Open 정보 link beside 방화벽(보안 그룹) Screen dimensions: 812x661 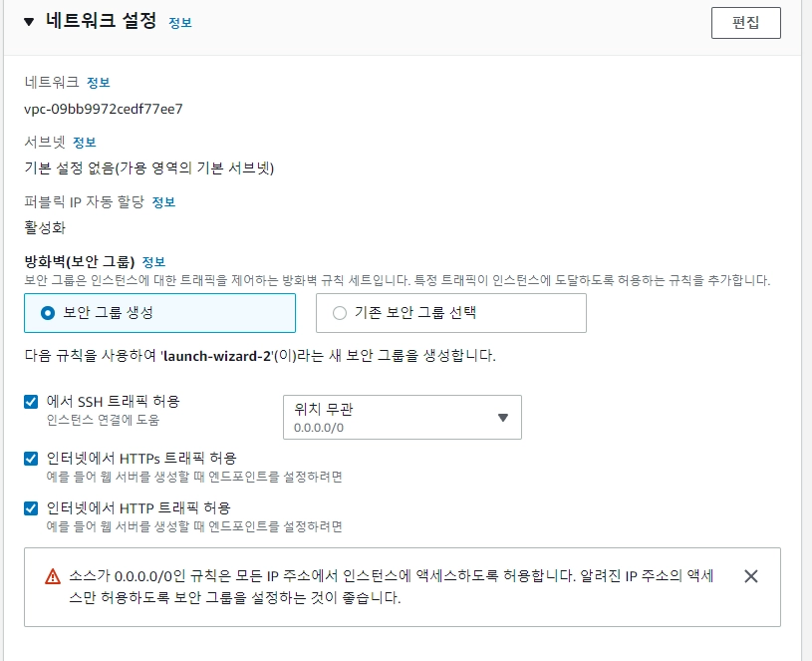pyautogui.click(x=153, y=262)
